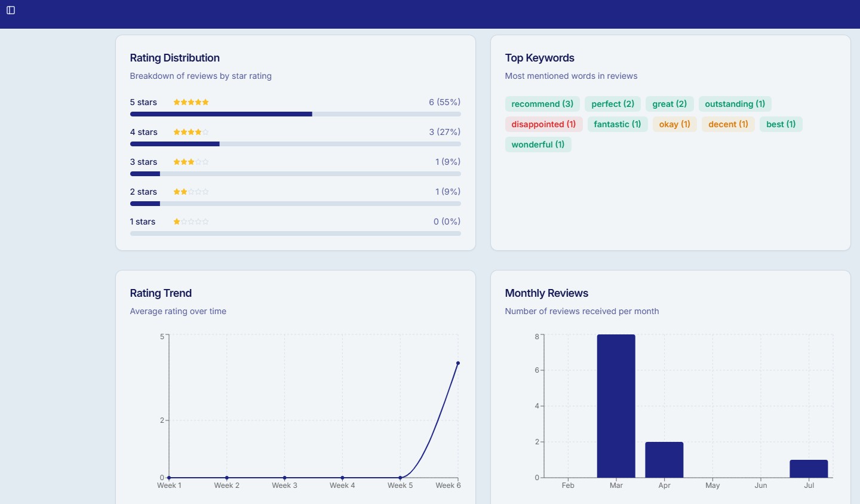Click the Week 1 data point
Screen dimensions: 860x504
pos(169,478)
